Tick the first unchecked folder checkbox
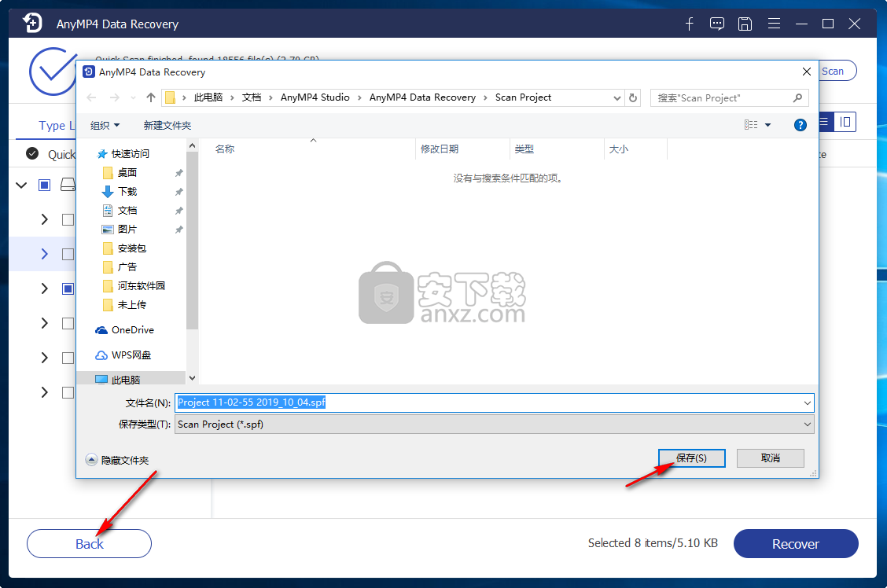The width and height of the screenshot is (887, 588). pyautogui.click(x=68, y=219)
